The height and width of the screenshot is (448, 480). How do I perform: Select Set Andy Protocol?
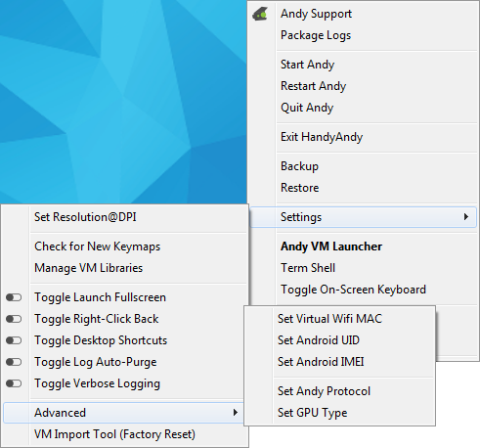click(324, 391)
